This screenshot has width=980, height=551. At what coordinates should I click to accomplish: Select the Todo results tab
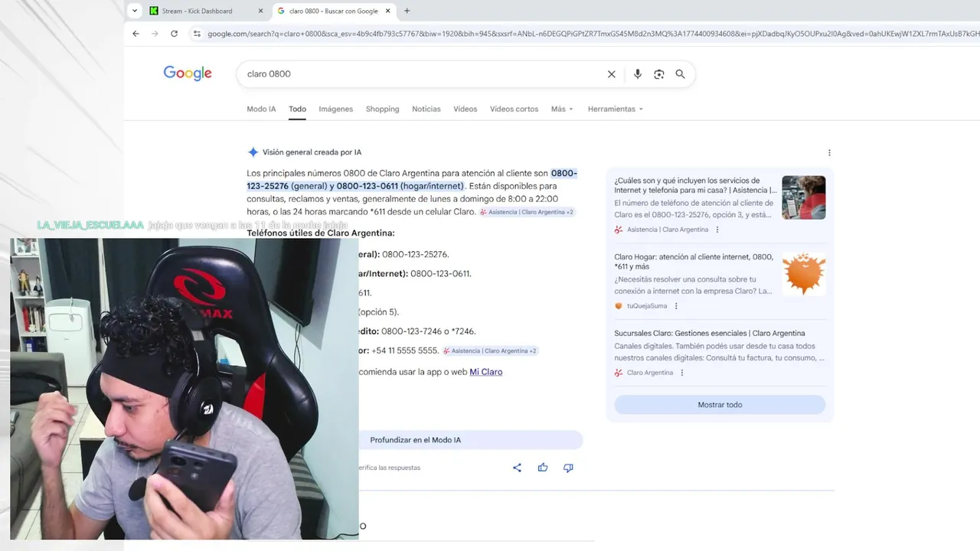point(297,109)
